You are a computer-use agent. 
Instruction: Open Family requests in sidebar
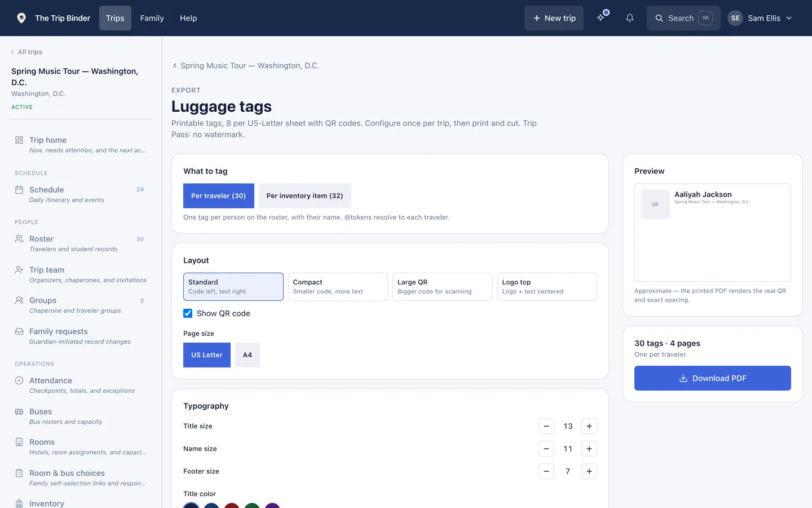click(x=81, y=336)
